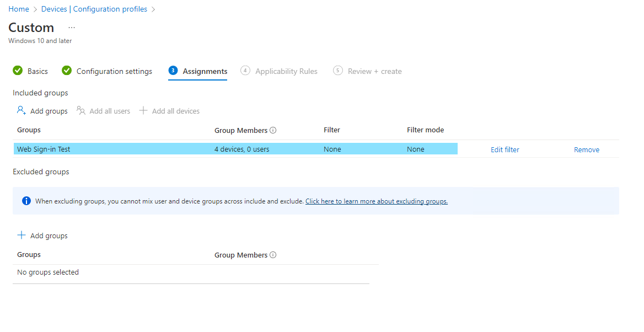
Task: Select the Web Sign-in Test group row
Action: point(110,149)
